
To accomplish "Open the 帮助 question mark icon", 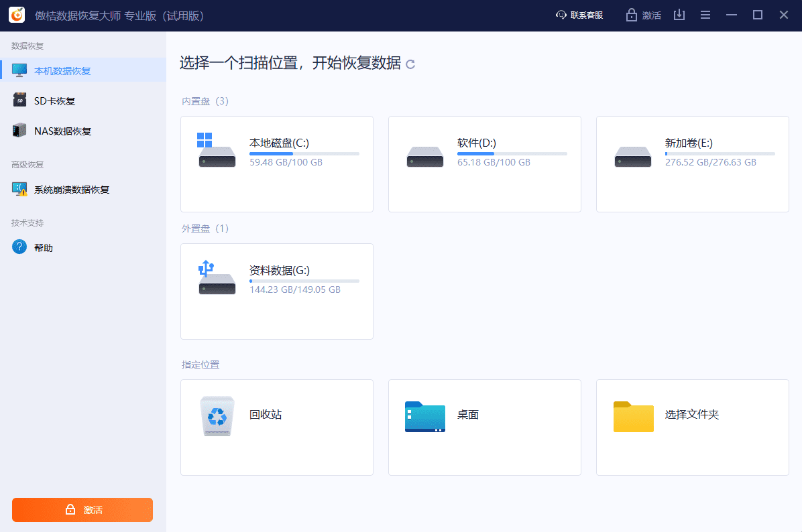I will coord(19,246).
